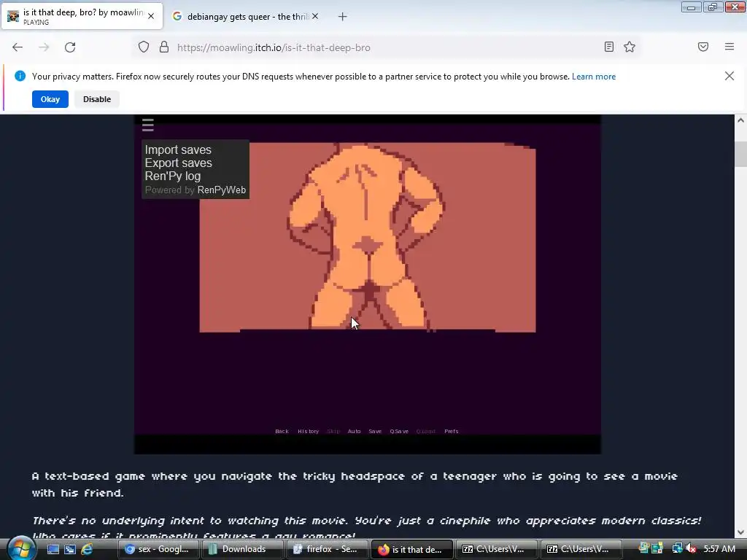Open a new tab with the plus button
The width and height of the screenshot is (747, 560).
click(x=343, y=17)
